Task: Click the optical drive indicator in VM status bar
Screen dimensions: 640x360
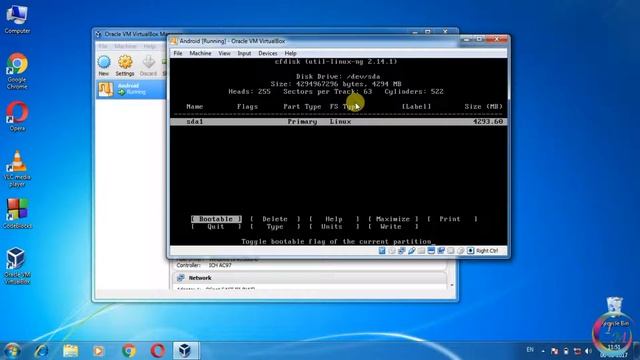Action: tap(392, 251)
